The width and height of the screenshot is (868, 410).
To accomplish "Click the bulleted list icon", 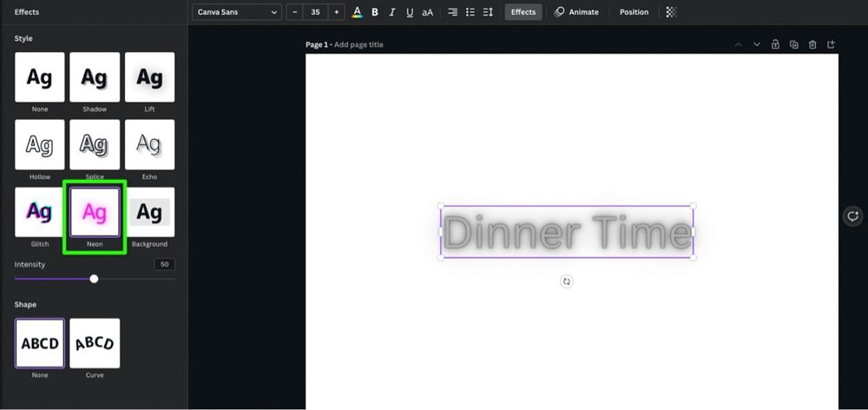I will [x=470, y=12].
